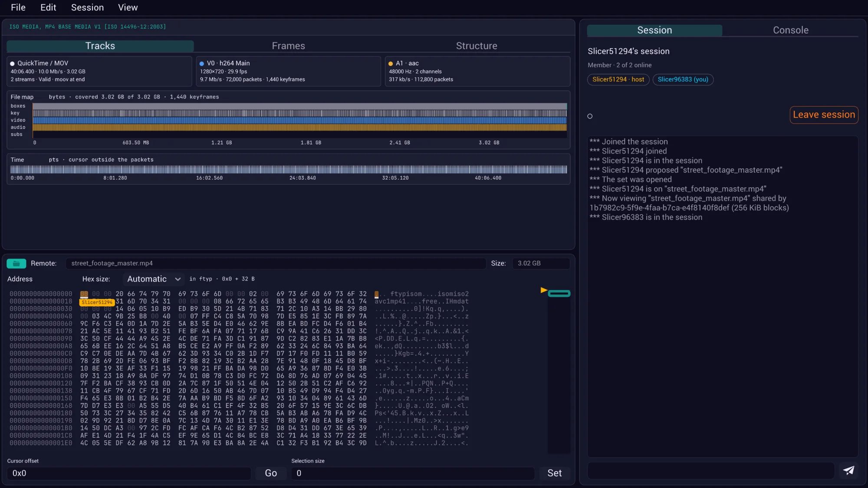Click the audio row in File map
The image size is (868, 488).
[x=299, y=127]
